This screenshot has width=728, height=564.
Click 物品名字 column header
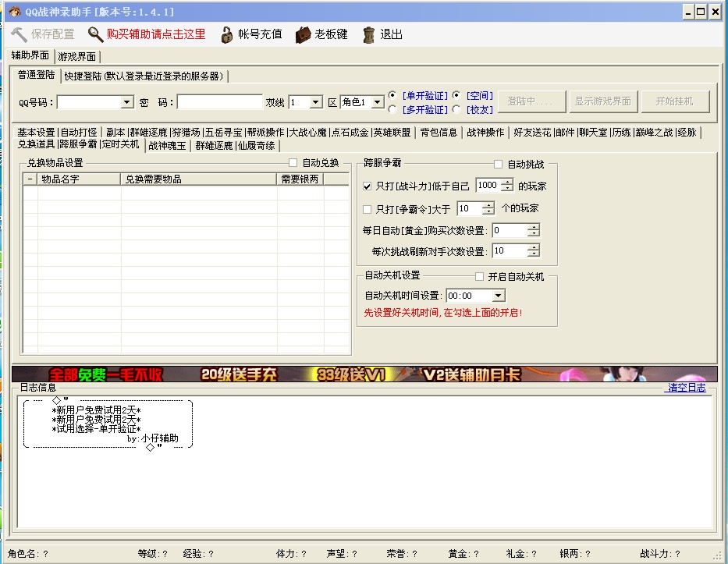pyautogui.click(x=79, y=179)
